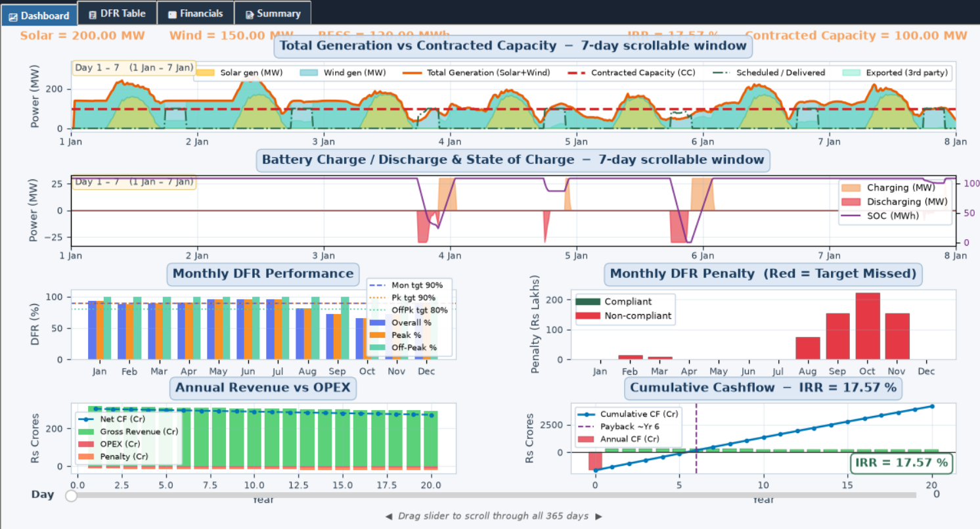980x529 pixels.
Task: Click the 'Exported (3rd party)' legend entry
Action: click(x=897, y=73)
